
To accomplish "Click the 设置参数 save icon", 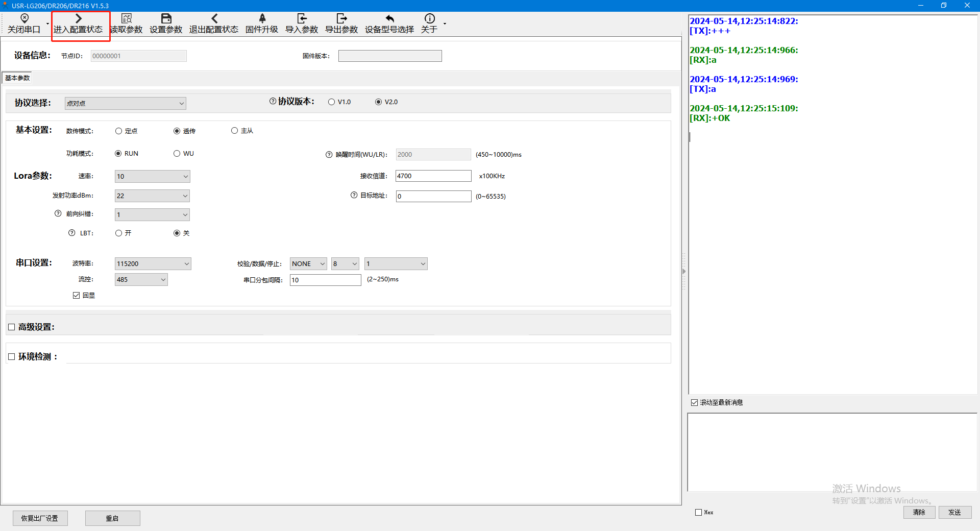I will pos(166,18).
